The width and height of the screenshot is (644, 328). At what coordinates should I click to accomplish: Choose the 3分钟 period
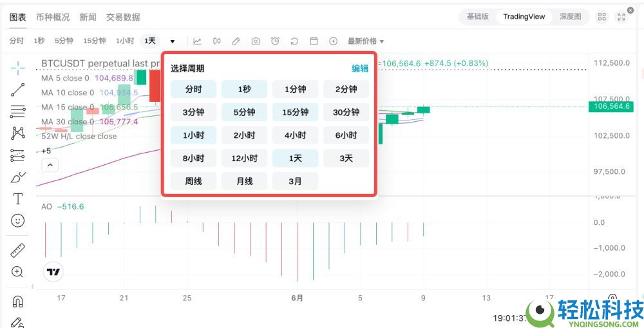point(193,112)
